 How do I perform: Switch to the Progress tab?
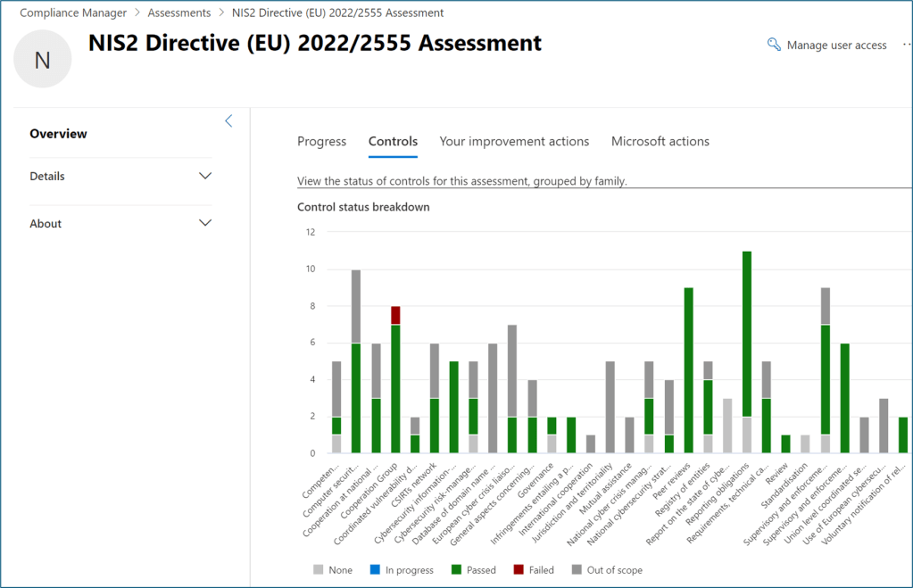click(x=321, y=141)
